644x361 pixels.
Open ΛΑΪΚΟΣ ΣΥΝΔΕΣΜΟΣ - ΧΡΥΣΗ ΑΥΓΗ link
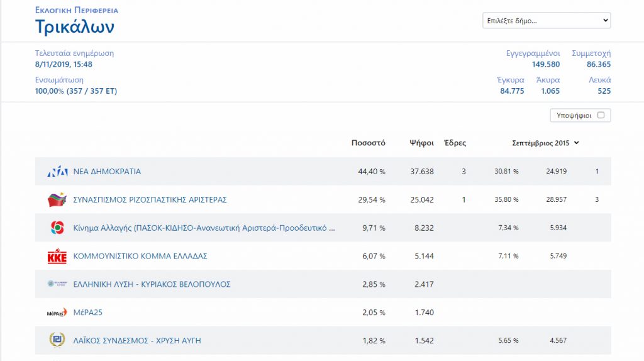coord(137,340)
